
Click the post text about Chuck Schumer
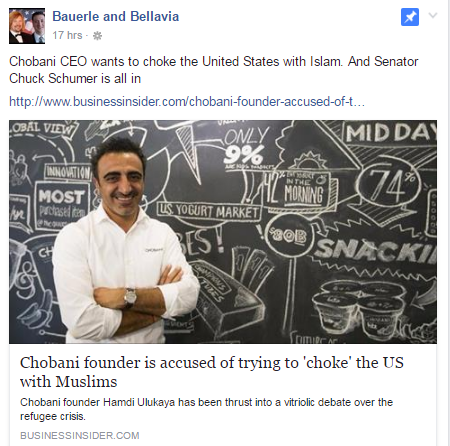coord(213,70)
